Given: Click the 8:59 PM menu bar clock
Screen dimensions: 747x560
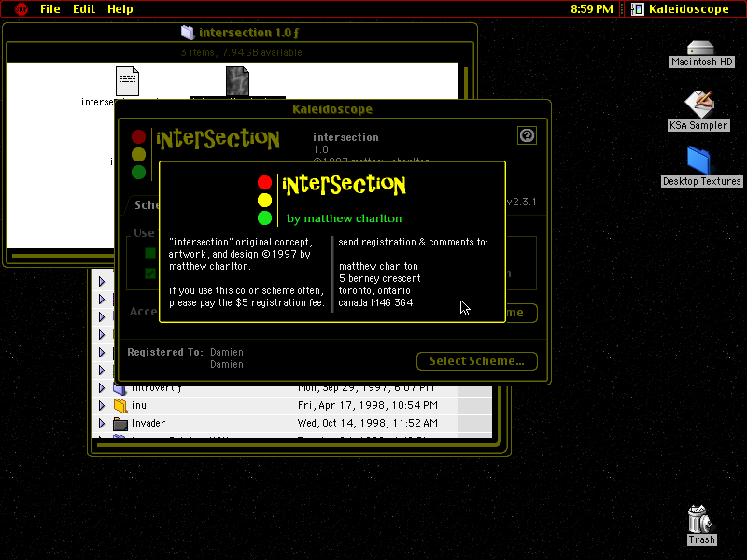Looking at the screenshot, I should pyautogui.click(x=592, y=9).
